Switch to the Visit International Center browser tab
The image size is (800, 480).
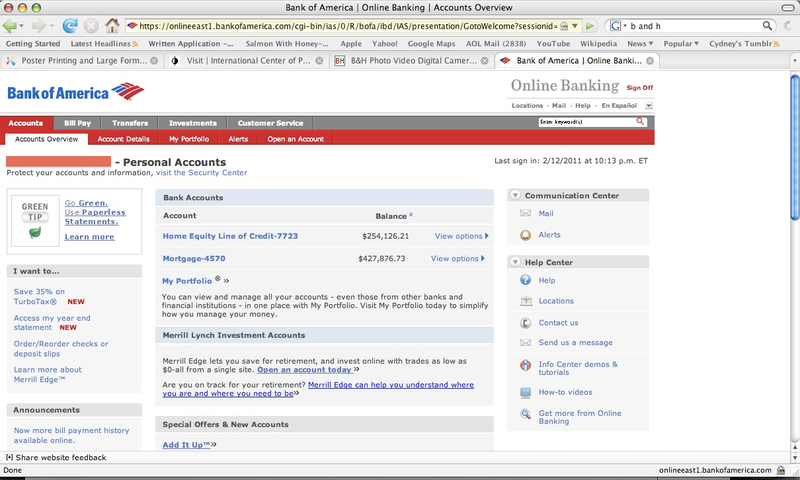pyautogui.click(x=247, y=61)
